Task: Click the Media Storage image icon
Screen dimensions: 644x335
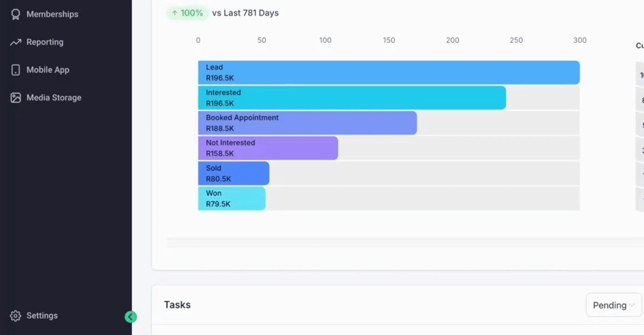Action: click(x=16, y=98)
